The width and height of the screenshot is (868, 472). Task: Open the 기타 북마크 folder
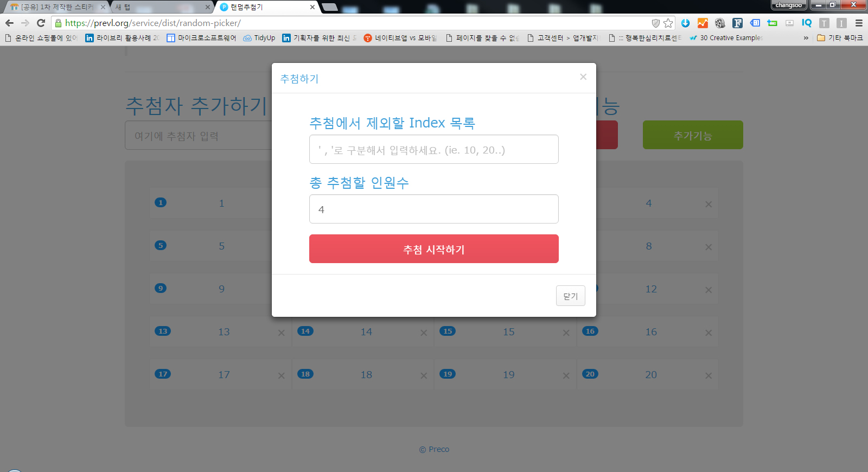click(840, 38)
